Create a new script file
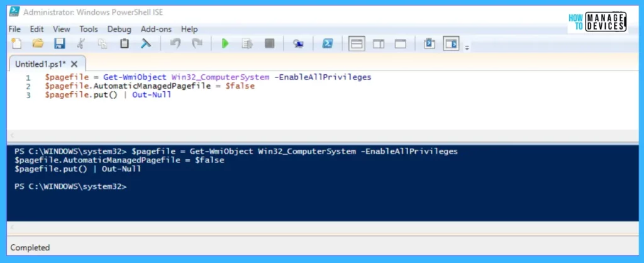 (16, 43)
